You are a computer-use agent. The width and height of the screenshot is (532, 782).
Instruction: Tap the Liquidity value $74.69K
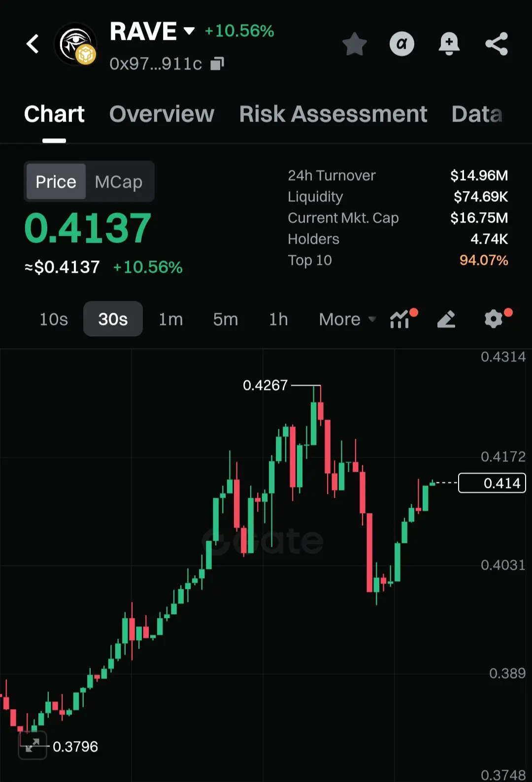(481, 196)
